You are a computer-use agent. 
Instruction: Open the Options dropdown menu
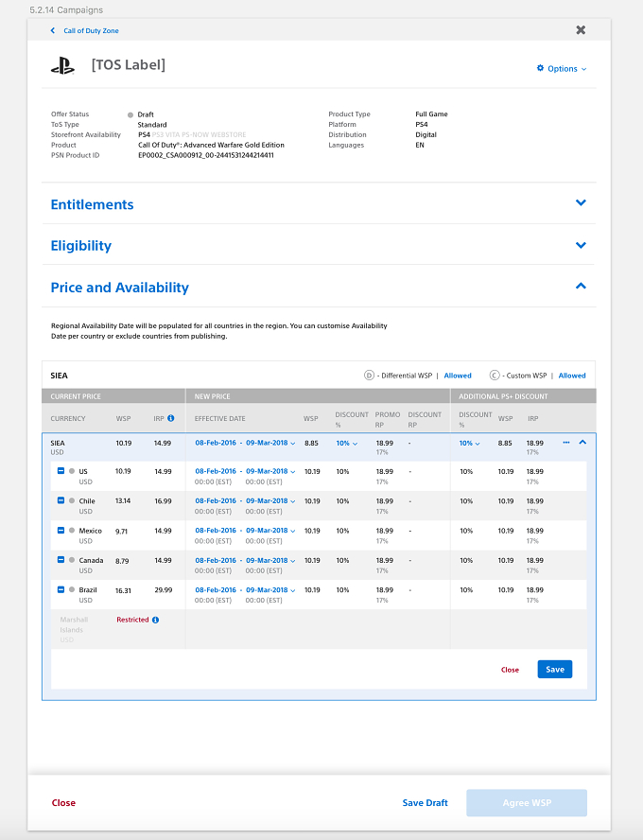(562, 68)
